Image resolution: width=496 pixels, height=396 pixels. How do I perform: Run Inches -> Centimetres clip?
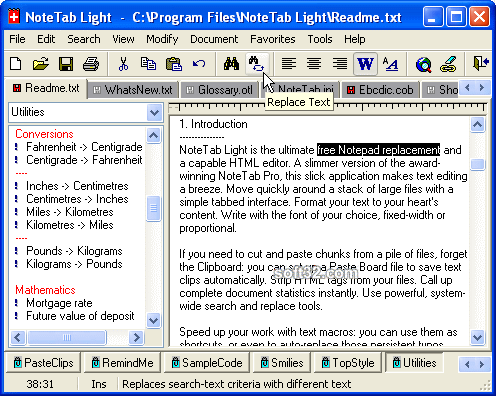click(x=77, y=186)
